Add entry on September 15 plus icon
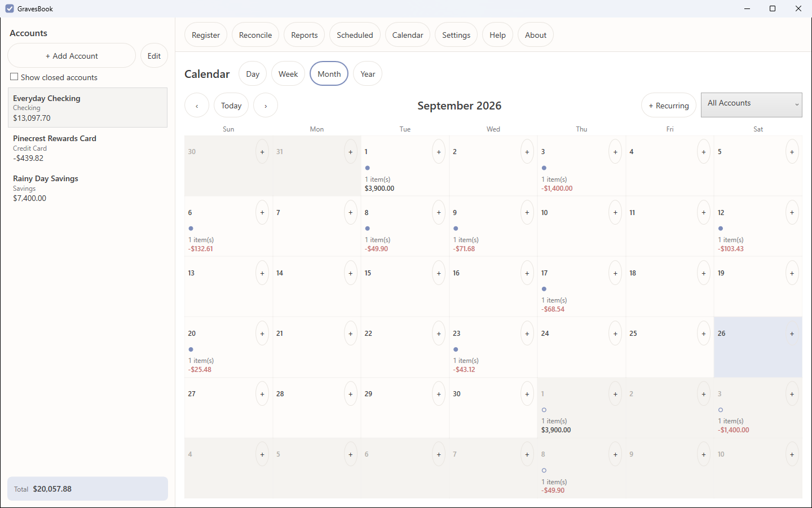The height and width of the screenshot is (508, 812). 439,273
